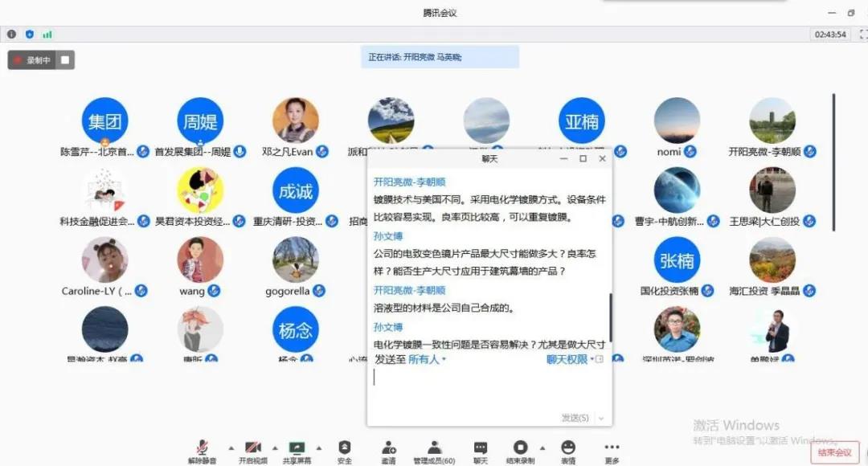Expand share options arrow beside 共享屏幕
Screen dimensions: 868x466
click(x=319, y=448)
